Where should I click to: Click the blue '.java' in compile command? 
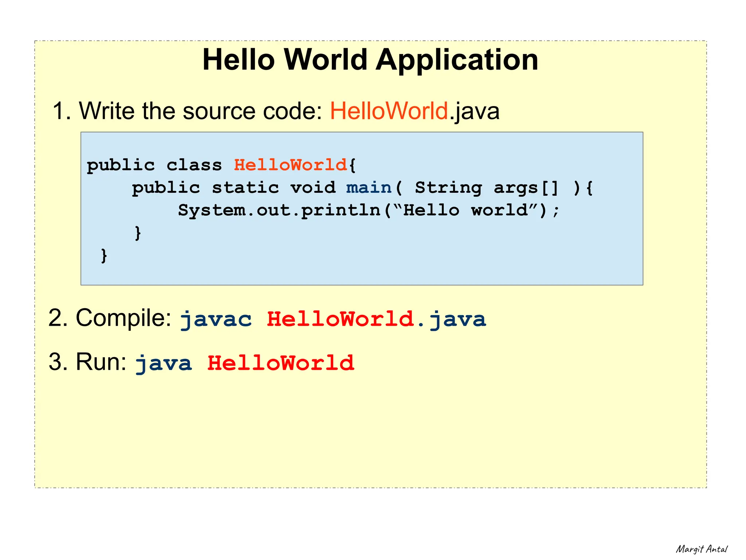click(451, 320)
